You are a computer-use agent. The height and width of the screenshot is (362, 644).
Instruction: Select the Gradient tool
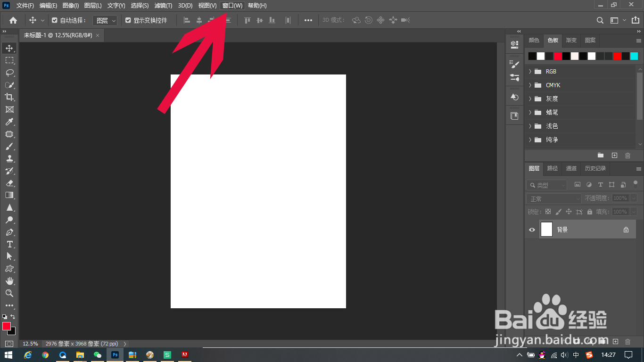[x=9, y=195]
